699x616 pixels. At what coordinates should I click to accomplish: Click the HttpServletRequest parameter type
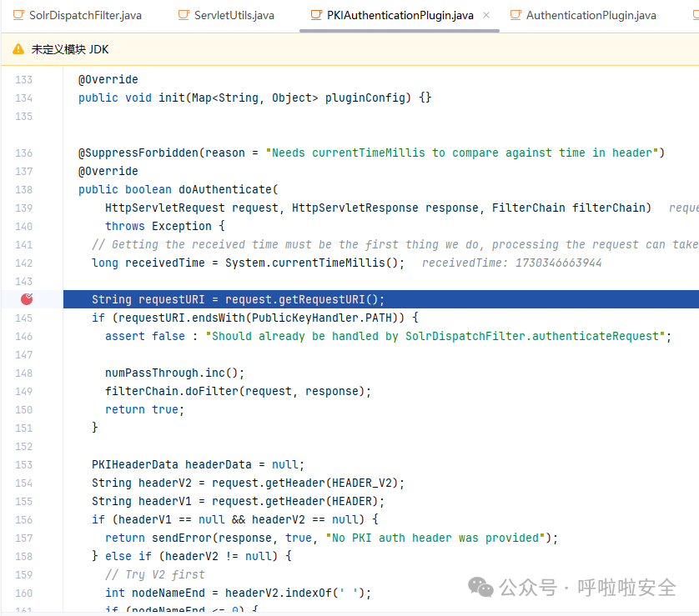pyautogui.click(x=165, y=208)
